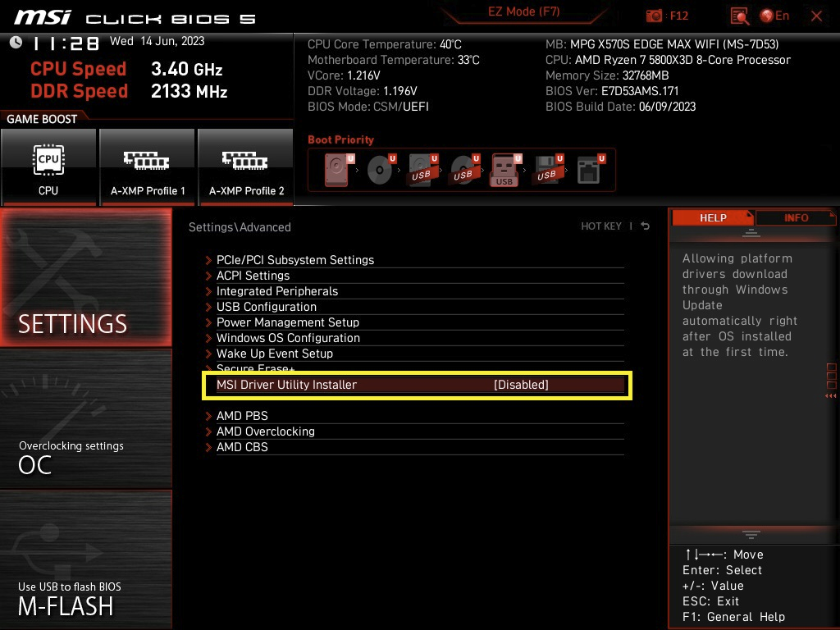Close the BIOS with the X icon
The height and width of the screenshot is (630, 840).
[816, 16]
